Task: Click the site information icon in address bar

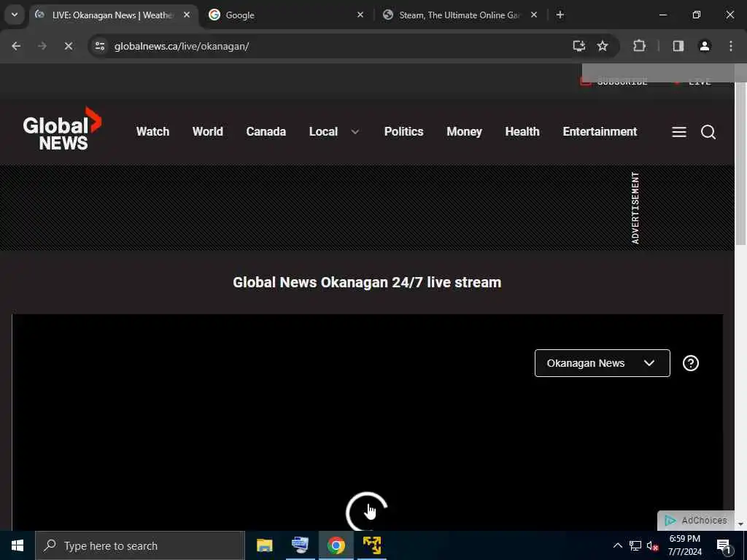Action: [x=99, y=46]
